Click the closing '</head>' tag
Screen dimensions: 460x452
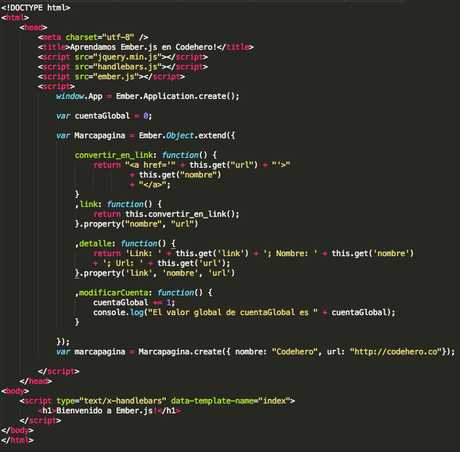(x=36, y=381)
